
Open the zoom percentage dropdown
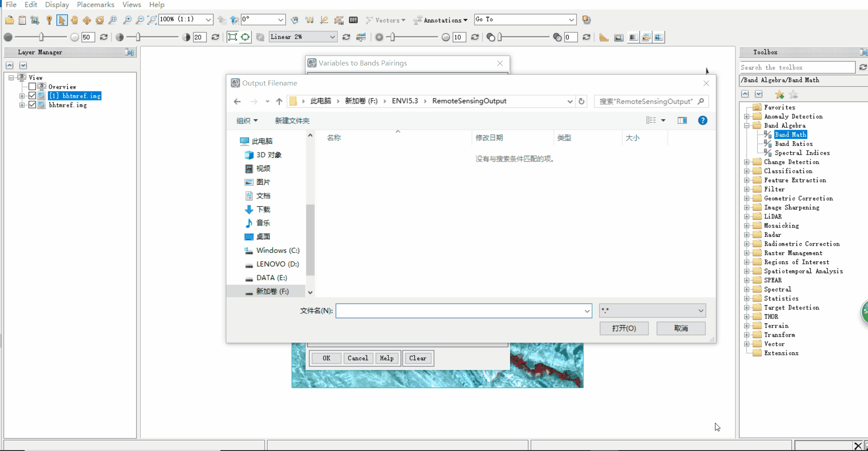coord(208,20)
